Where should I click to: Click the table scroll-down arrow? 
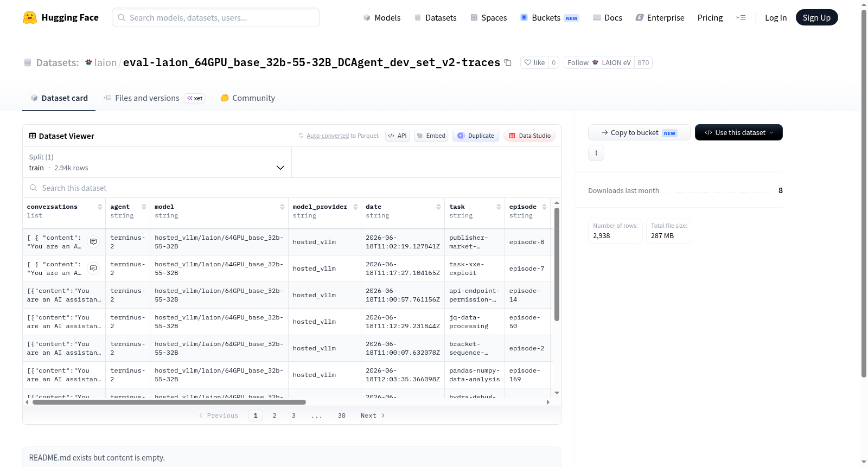[557, 393]
